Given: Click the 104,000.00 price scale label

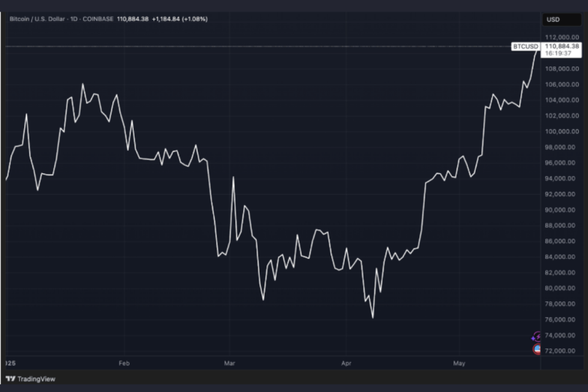Looking at the screenshot, I should pos(562,100).
